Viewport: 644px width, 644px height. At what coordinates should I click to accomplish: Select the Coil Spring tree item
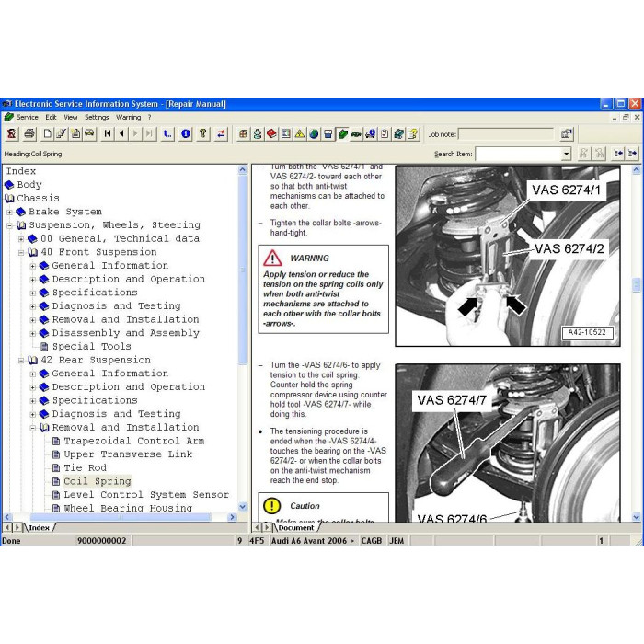[x=98, y=481]
